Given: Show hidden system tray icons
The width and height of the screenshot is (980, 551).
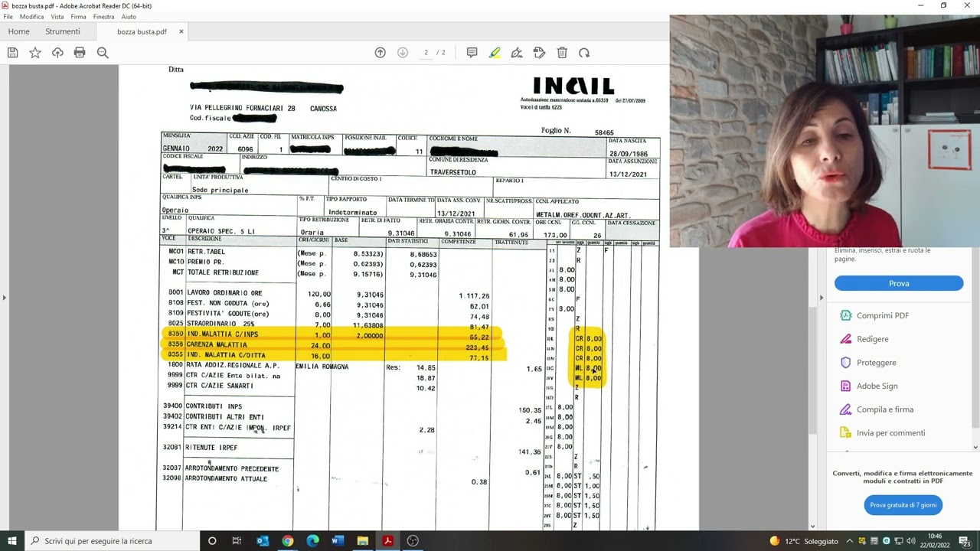Looking at the screenshot, I should (x=849, y=541).
